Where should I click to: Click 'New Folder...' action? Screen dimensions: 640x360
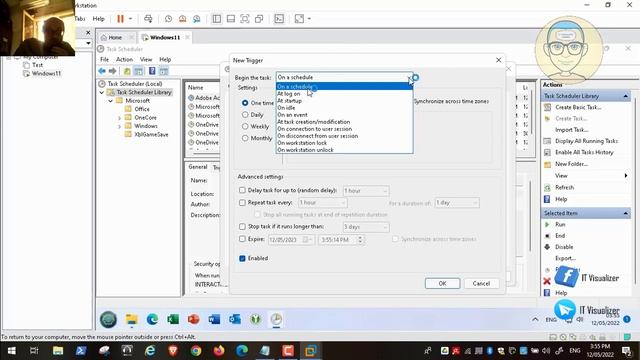571,164
